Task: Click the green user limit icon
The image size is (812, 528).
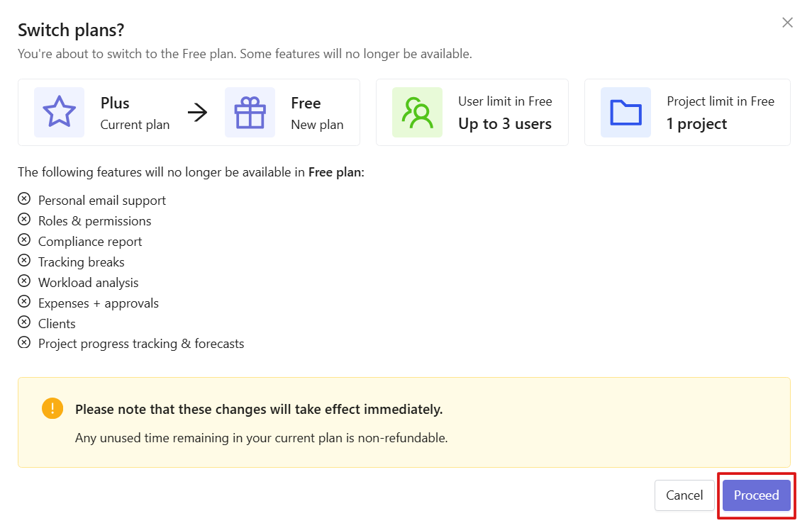Action: [x=418, y=112]
